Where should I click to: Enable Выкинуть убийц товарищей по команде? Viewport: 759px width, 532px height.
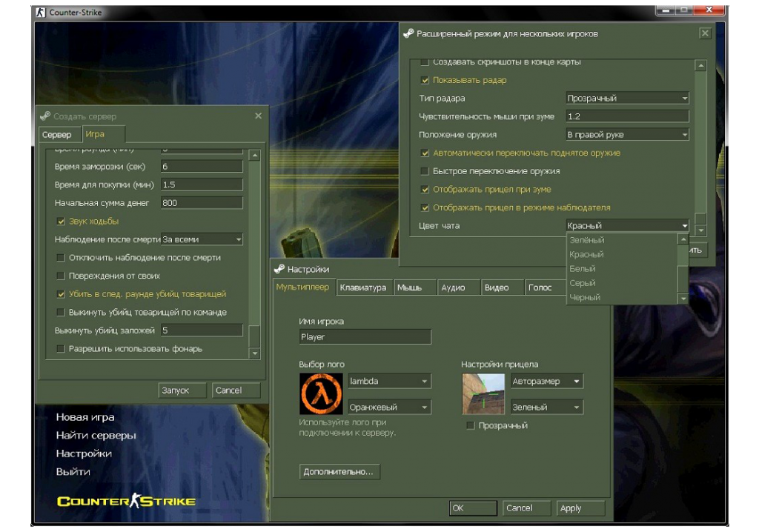61,312
